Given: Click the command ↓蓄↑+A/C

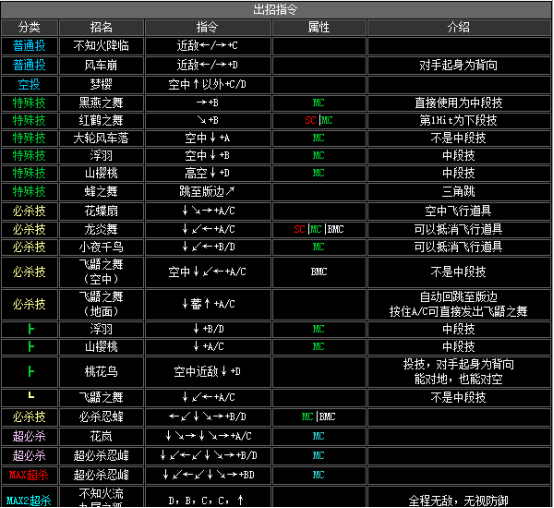Looking at the screenshot, I should click(x=208, y=304).
